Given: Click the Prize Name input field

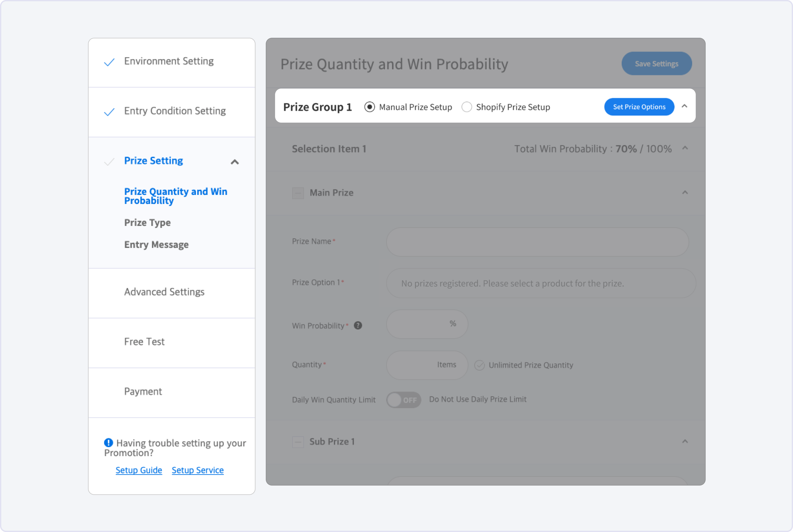Looking at the screenshot, I should click(537, 242).
